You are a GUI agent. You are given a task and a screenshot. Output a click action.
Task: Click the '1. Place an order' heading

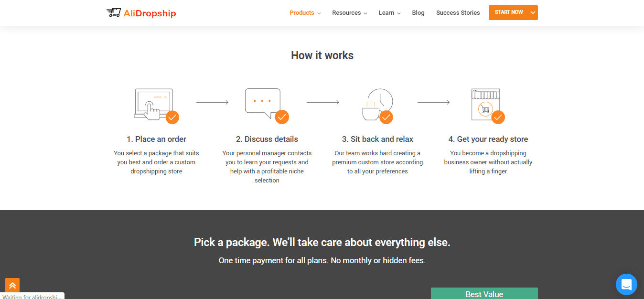point(156,139)
